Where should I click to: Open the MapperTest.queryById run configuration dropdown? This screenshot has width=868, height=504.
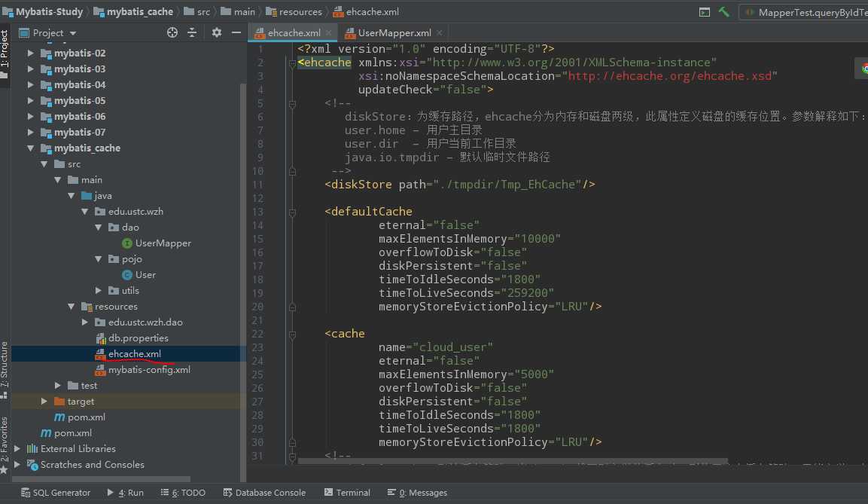coord(806,11)
